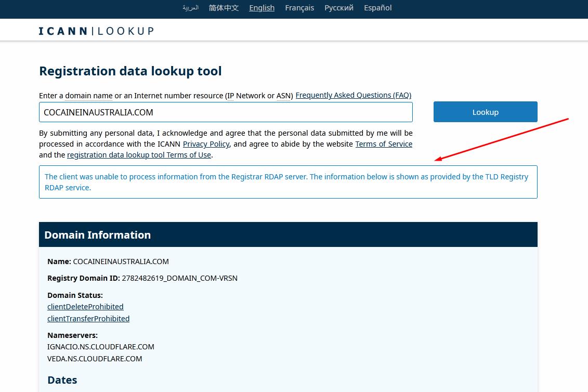Click the blue Lookup button
The width and height of the screenshot is (588, 392).
tap(485, 112)
